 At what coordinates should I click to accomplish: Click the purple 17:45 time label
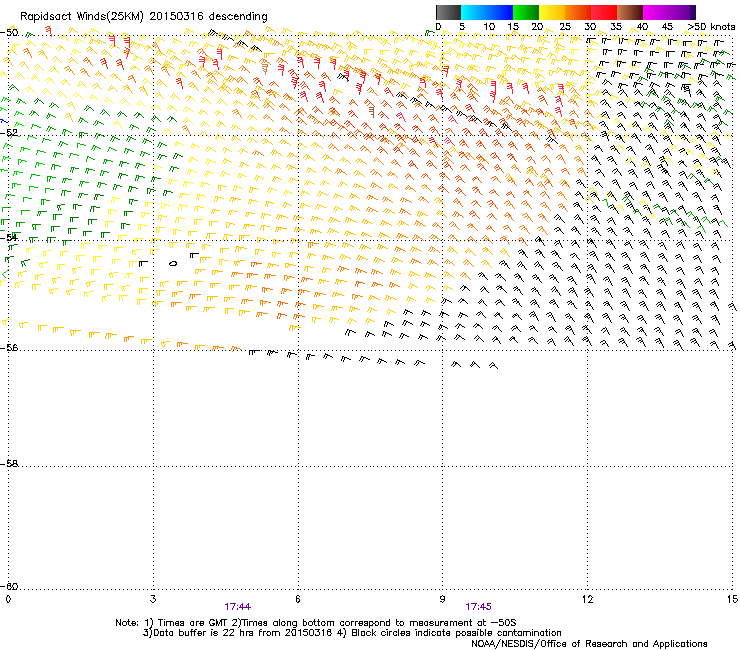coord(478,607)
